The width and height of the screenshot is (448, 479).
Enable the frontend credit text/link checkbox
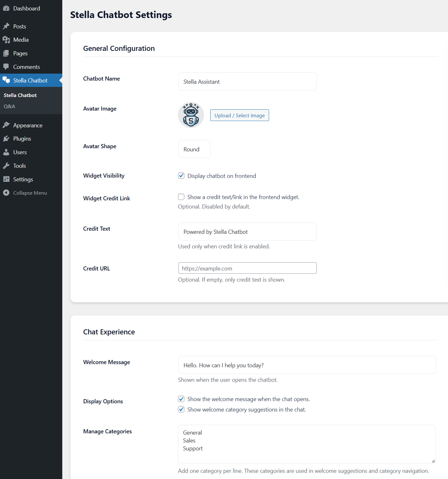tap(181, 197)
